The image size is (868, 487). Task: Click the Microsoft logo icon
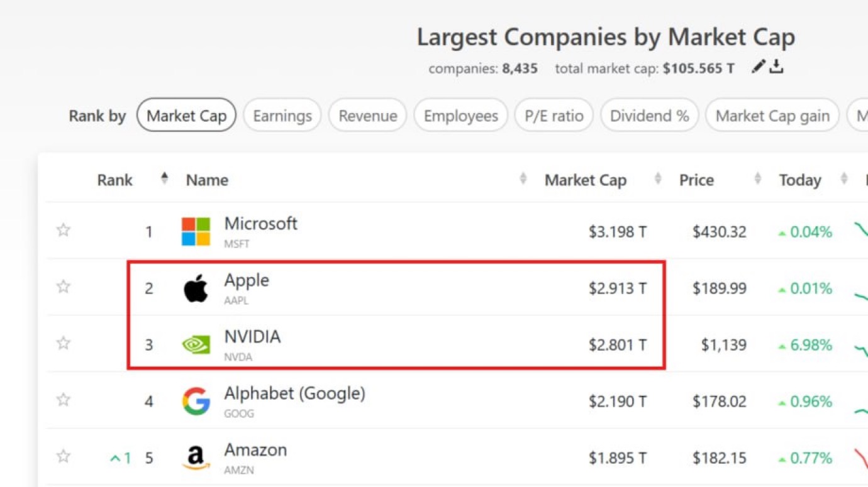click(x=196, y=231)
